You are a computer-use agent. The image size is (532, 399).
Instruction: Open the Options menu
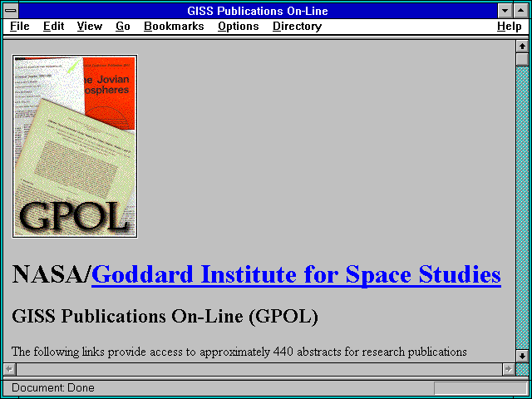(239, 26)
